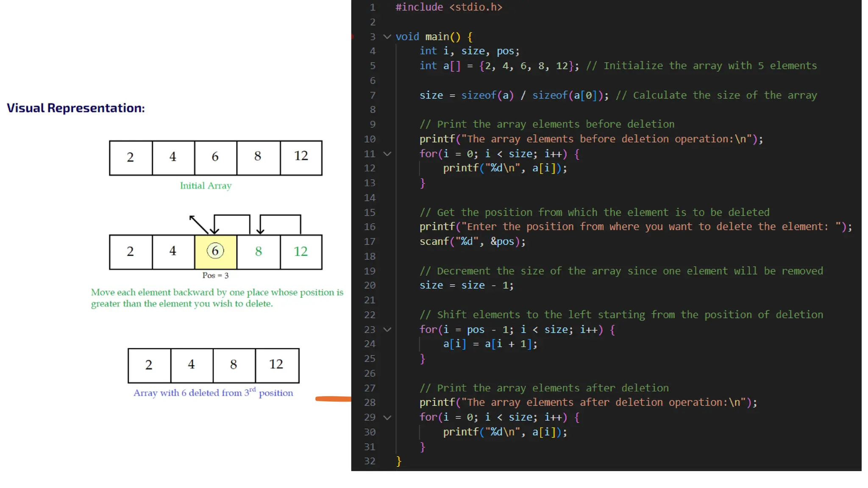The width and height of the screenshot is (868, 488).
Task: Click the Visual Representation heading
Action: [76, 108]
